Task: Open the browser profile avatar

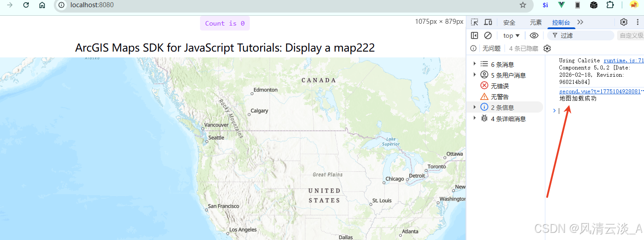Action: coord(634,5)
